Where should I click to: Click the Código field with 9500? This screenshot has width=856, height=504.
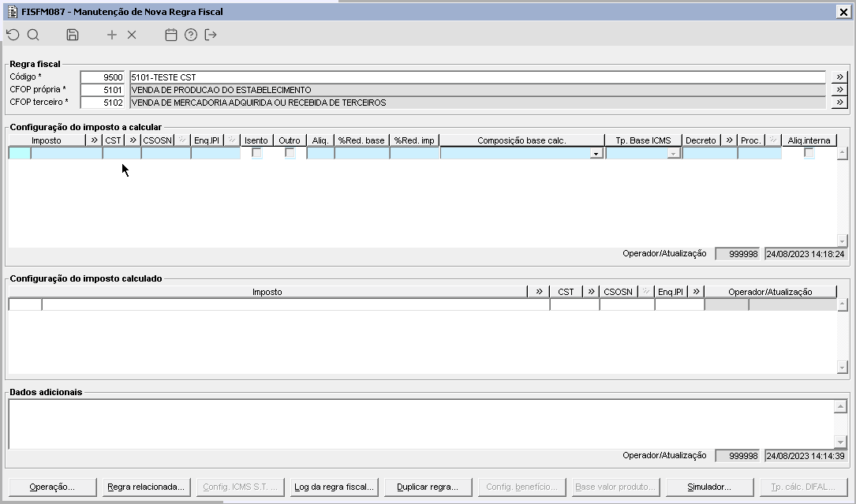pyautogui.click(x=102, y=77)
